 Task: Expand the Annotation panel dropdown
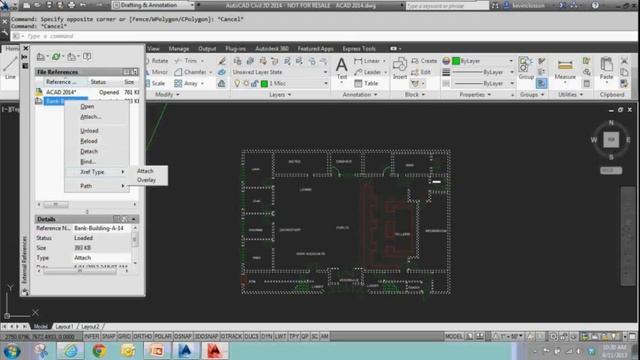360,95
